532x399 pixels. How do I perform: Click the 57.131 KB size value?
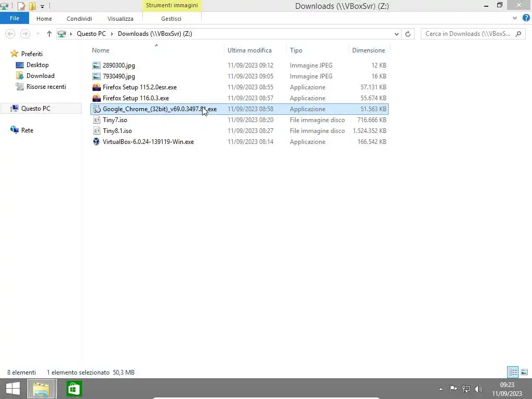[373, 87]
